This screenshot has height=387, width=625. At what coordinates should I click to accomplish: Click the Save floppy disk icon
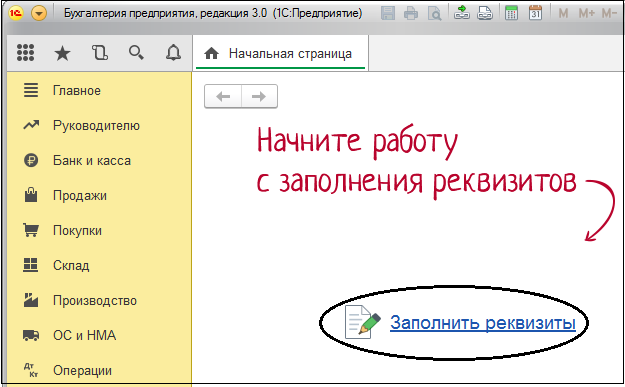tap(388, 13)
